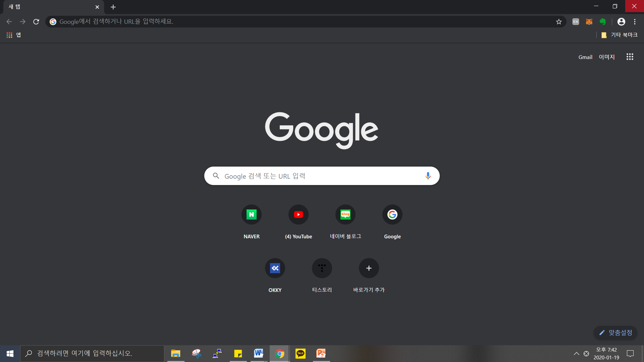Click the voice search microphone icon
This screenshot has width=644, height=362.
click(428, 176)
